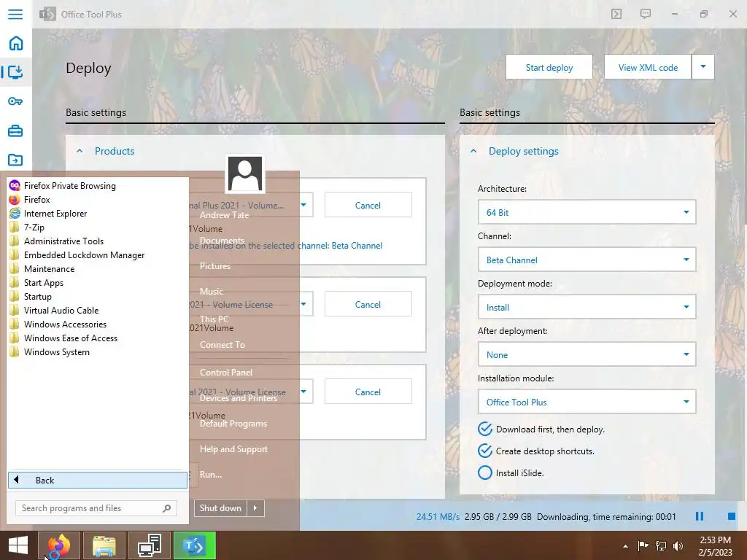Enable the Install iSlide option
This screenshot has height=560, width=747.
485,472
